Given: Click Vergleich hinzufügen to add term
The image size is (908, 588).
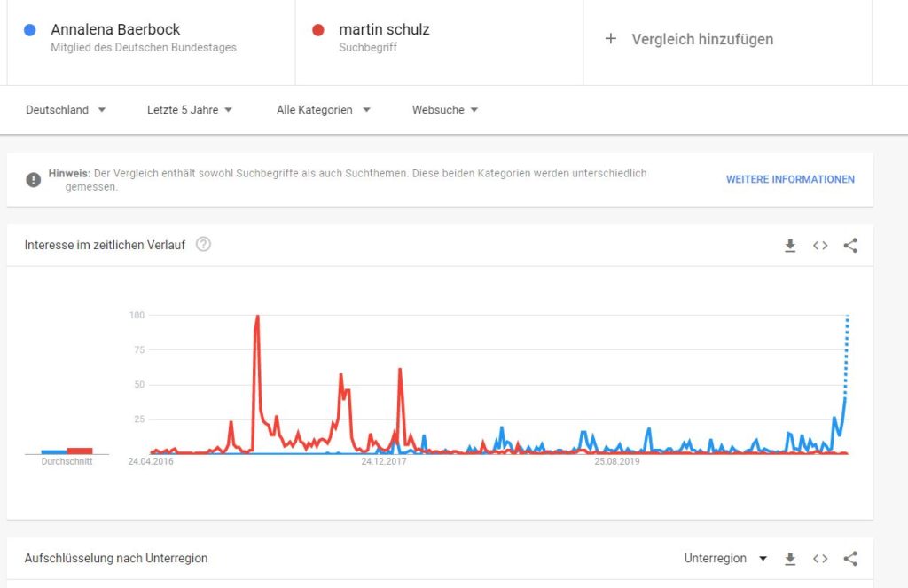Looking at the screenshot, I should [702, 39].
